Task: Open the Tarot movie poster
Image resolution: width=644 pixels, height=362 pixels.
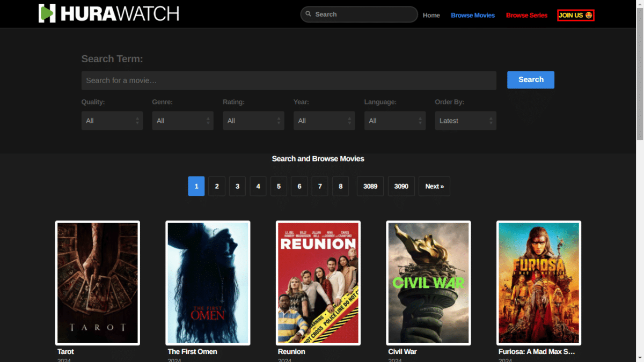Action: [97, 283]
